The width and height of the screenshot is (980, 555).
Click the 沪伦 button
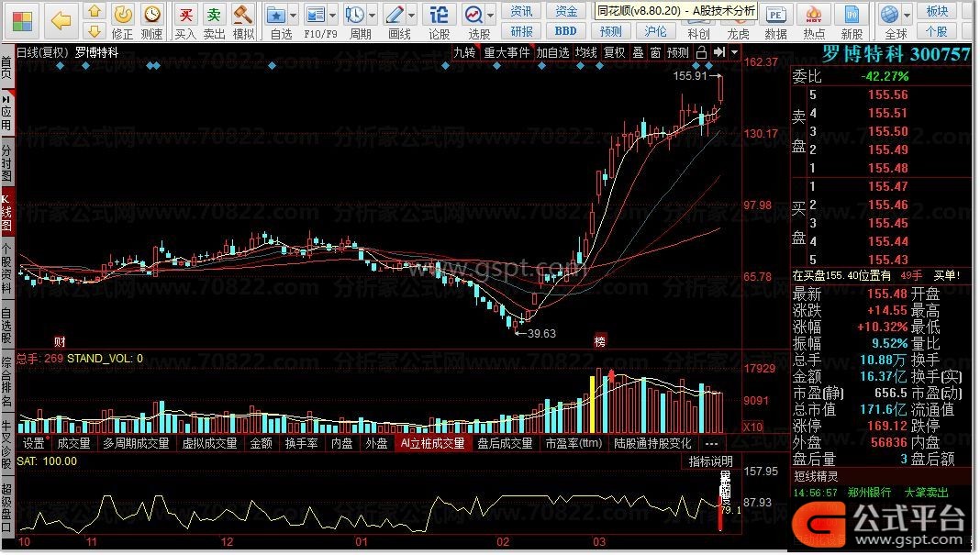pos(655,31)
